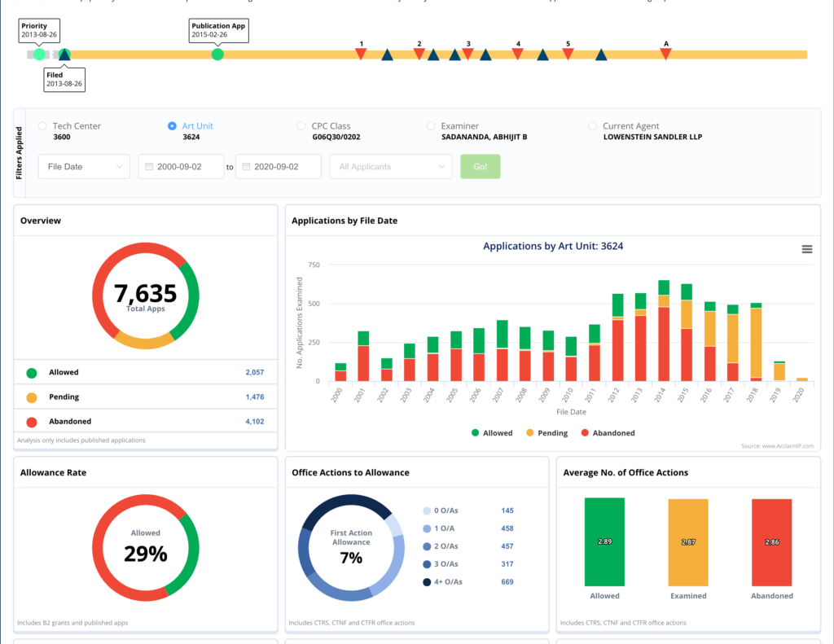
Task: Click First Action Allowance 7% donut
Action: [x=351, y=548]
